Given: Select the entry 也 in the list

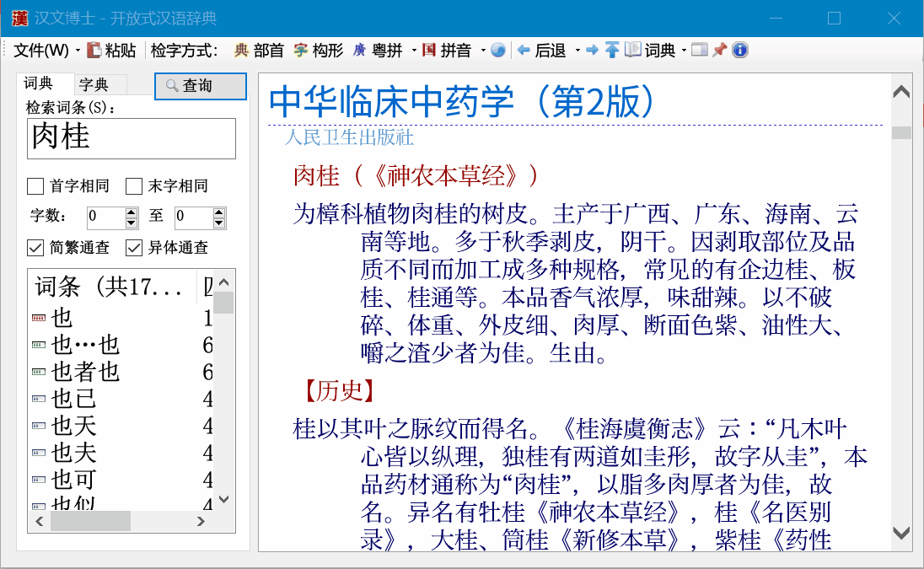Looking at the screenshot, I should click(x=62, y=318).
